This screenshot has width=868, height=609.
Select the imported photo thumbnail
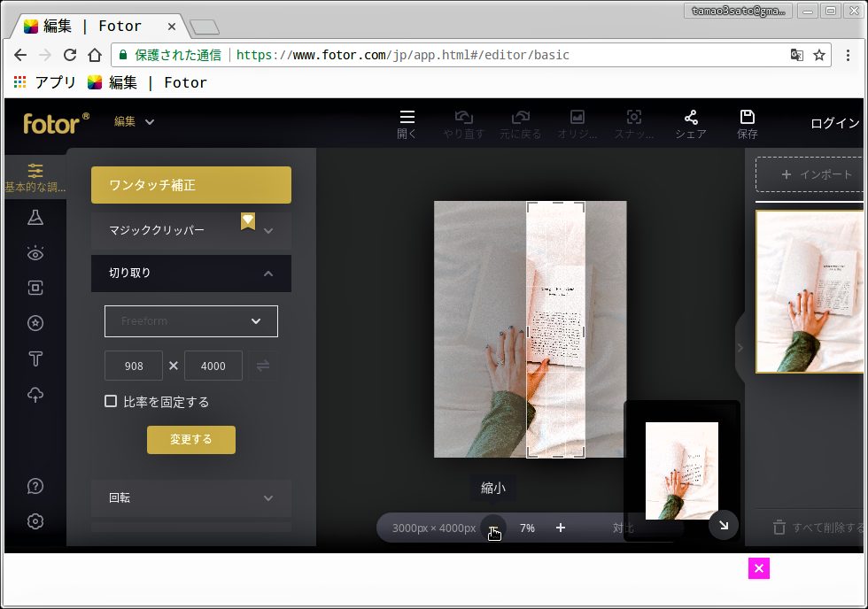[x=810, y=291]
